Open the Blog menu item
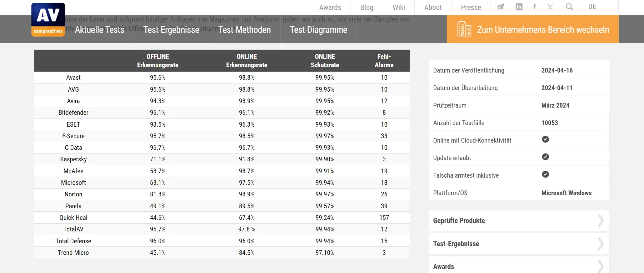 coord(366,7)
